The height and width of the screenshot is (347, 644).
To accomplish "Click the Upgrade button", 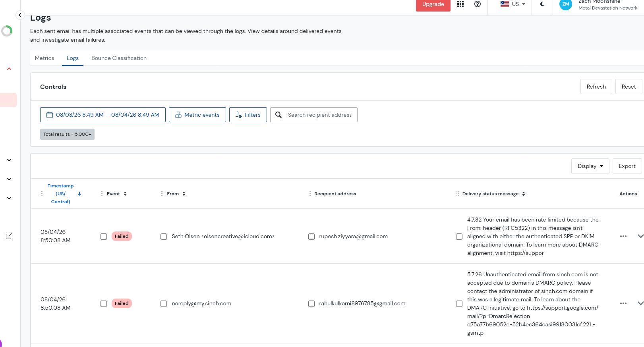I will (x=433, y=4).
